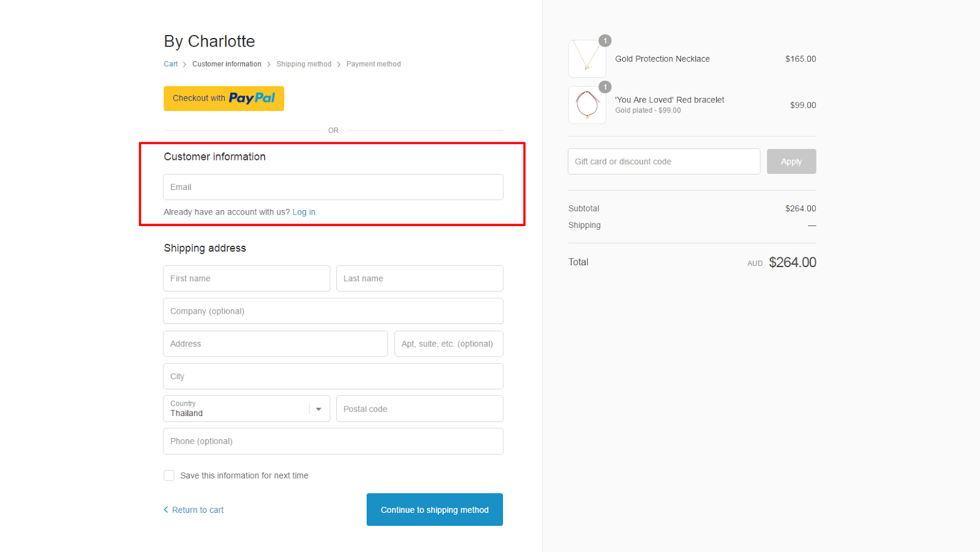The width and height of the screenshot is (980, 552).
Task: Go to Cart breadcrumb
Action: [170, 64]
